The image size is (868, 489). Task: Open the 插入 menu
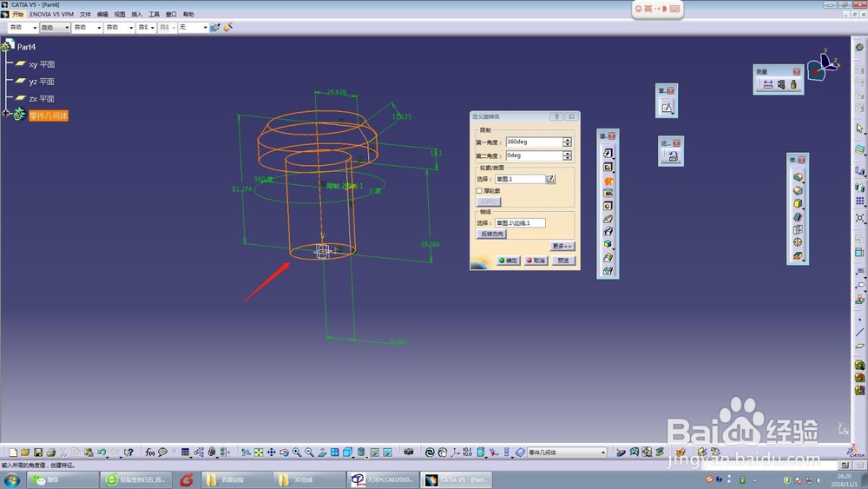tap(137, 15)
